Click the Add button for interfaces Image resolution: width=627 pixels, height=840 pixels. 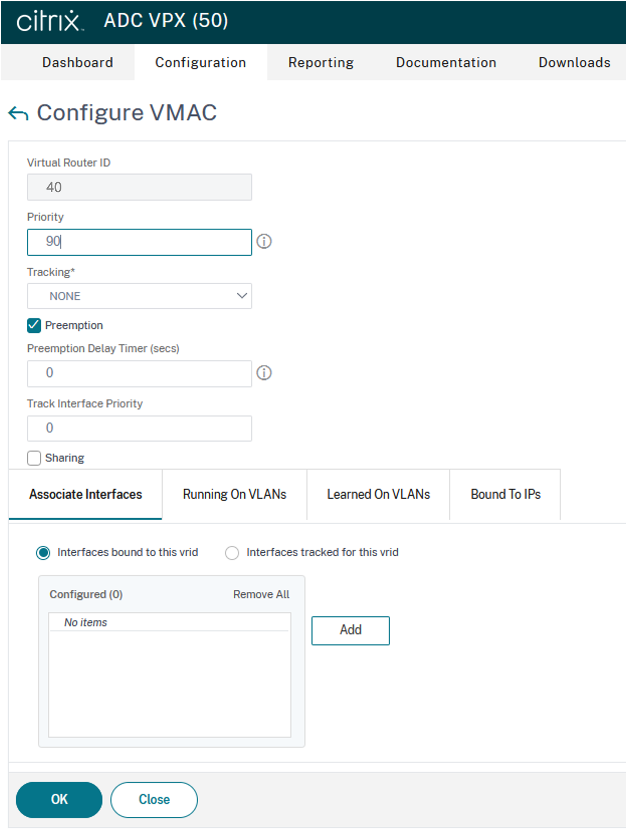click(x=350, y=630)
